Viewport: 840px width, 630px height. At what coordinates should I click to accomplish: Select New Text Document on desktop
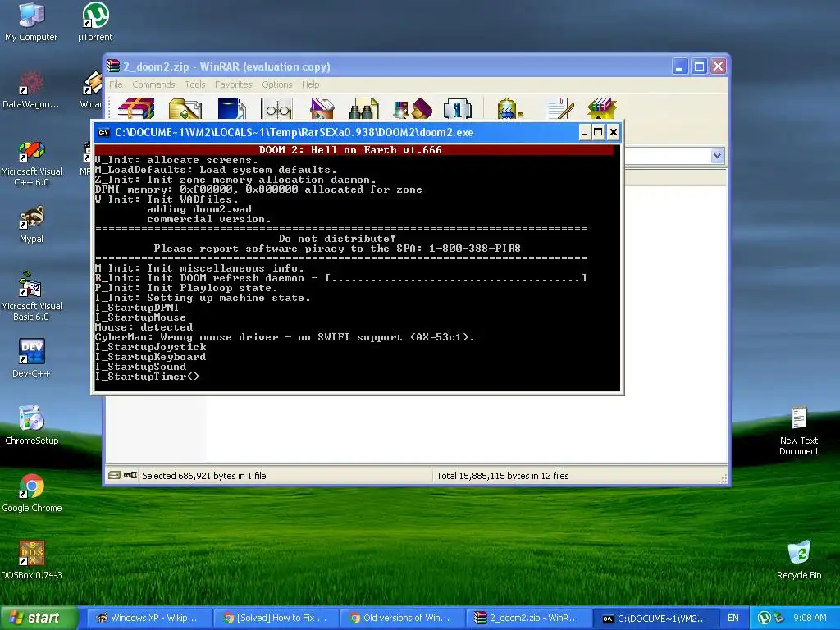[799, 431]
